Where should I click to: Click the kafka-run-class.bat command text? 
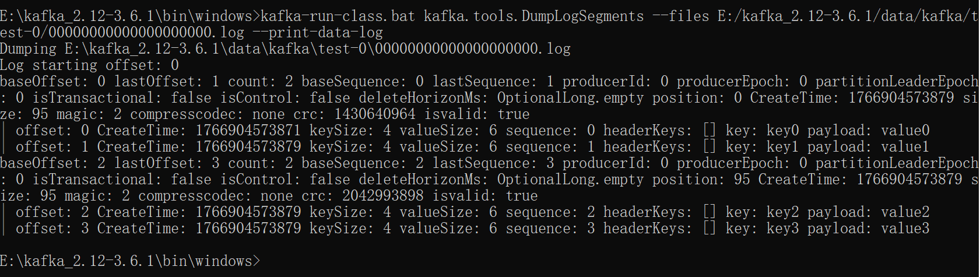point(338,16)
